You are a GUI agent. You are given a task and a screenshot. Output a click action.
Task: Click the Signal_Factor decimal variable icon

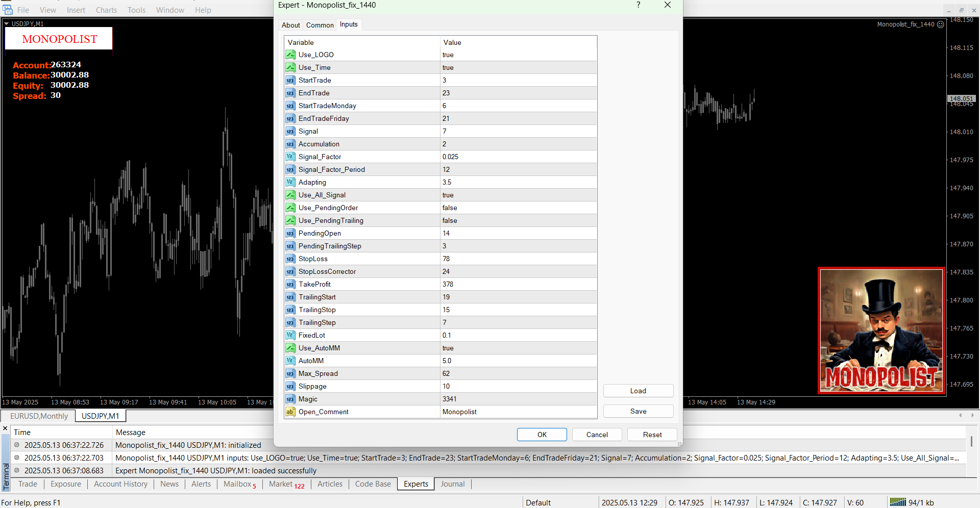click(290, 157)
